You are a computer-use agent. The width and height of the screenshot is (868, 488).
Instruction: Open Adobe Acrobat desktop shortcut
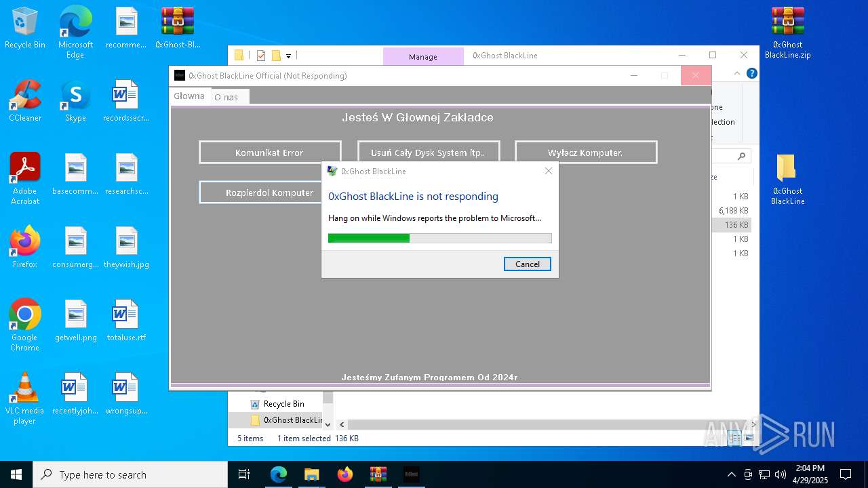[25, 179]
